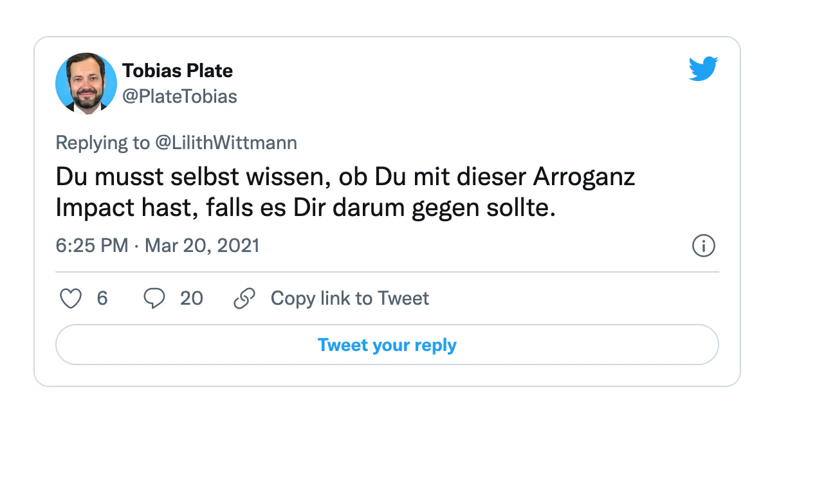Open replies via the speech bubble icon
Image resolution: width=835 pixels, height=504 pixels.
tap(154, 298)
